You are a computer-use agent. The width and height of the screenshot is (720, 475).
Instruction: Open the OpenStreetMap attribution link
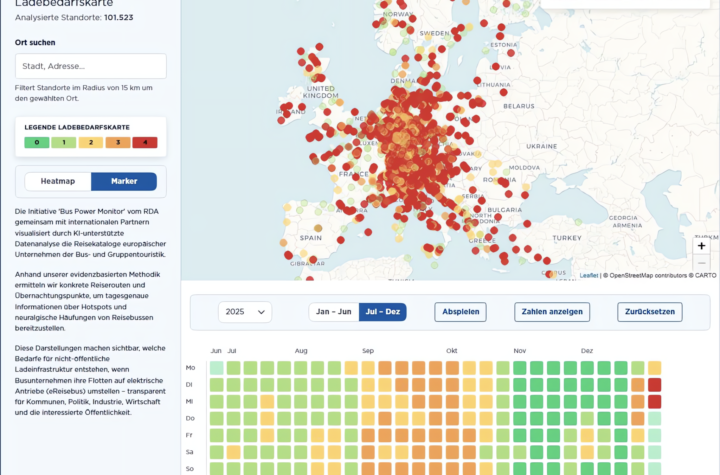tap(636, 275)
